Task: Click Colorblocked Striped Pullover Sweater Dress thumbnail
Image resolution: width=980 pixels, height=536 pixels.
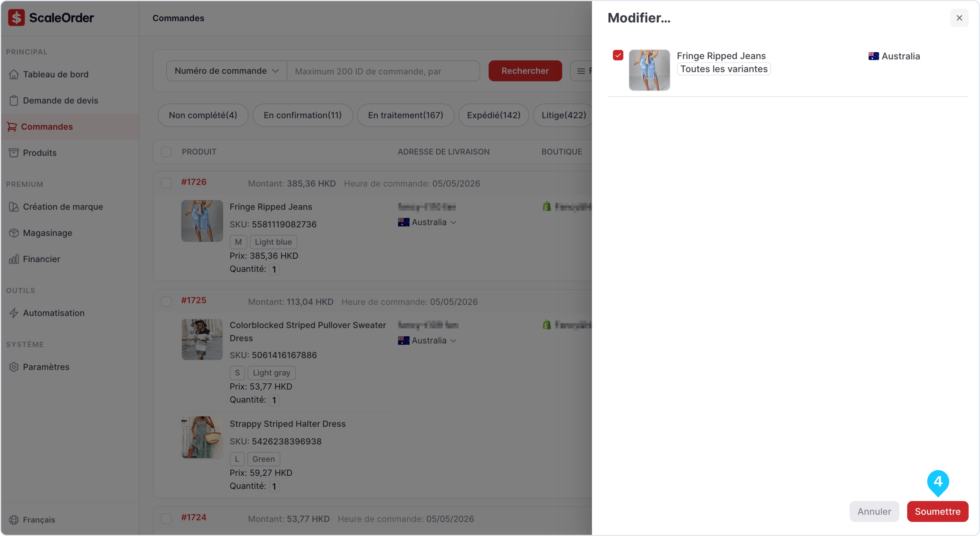Action: (202, 339)
